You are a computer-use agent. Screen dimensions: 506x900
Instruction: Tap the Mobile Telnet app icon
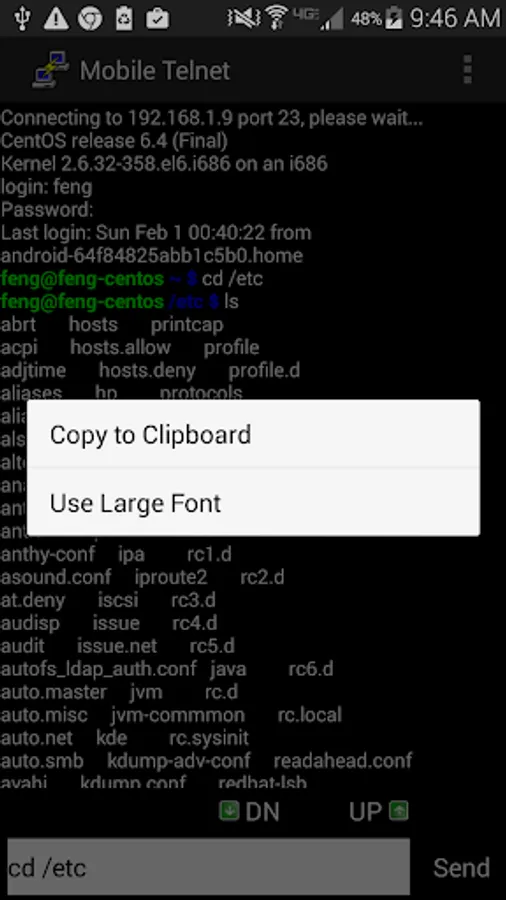pyautogui.click(x=50, y=70)
